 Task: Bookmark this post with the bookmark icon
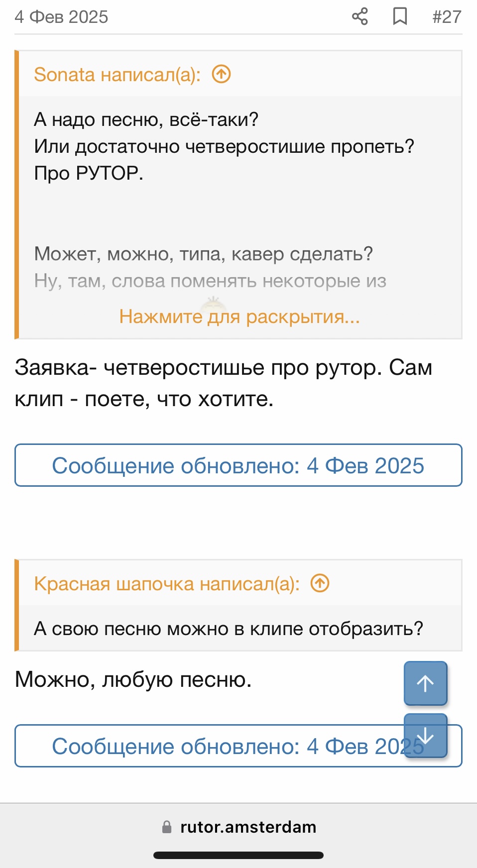[400, 16]
